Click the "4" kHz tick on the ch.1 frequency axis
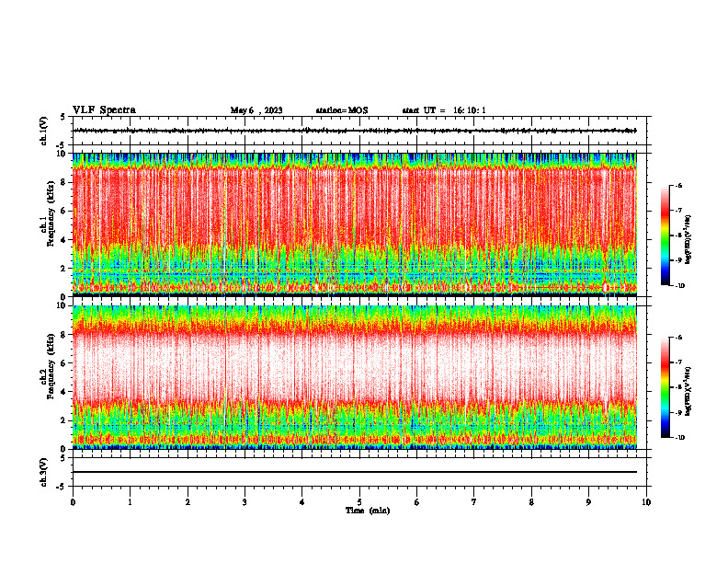Screen dimensions: 728x563 coord(63,240)
